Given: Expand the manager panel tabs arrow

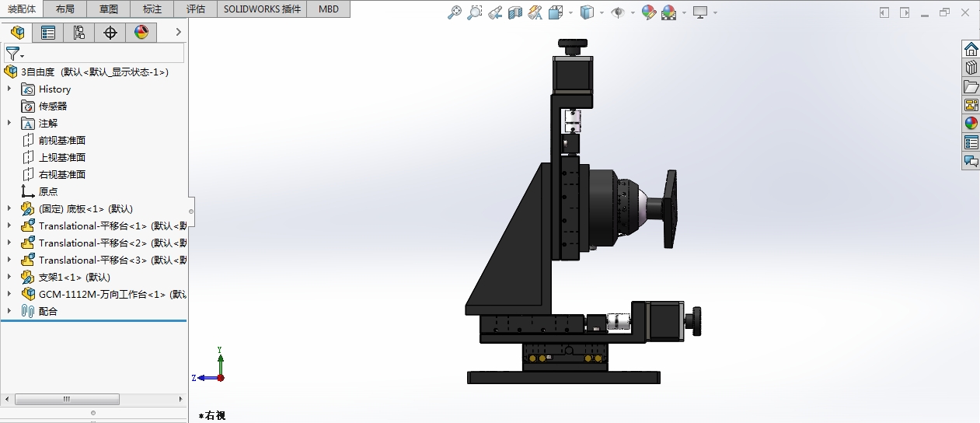Looking at the screenshot, I should 178,32.
